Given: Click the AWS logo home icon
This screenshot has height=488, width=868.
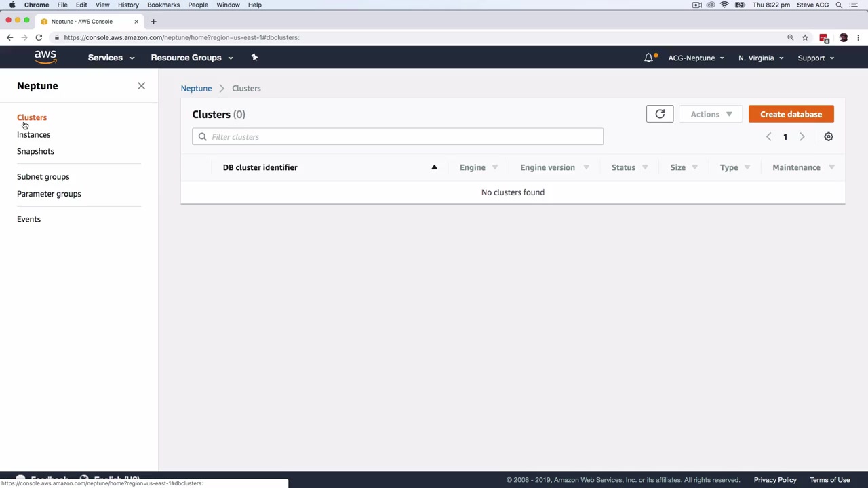Looking at the screenshot, I should 45,58.
